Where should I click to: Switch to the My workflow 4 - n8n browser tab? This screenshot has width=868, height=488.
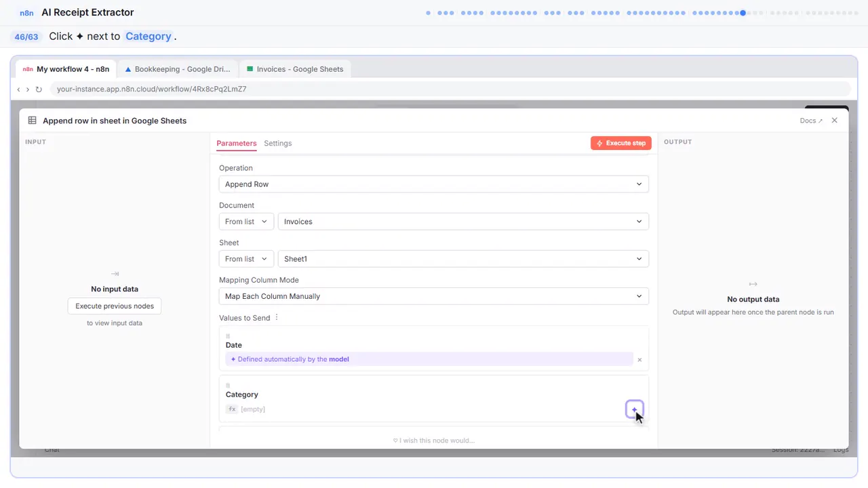click(x=66, y=69)
